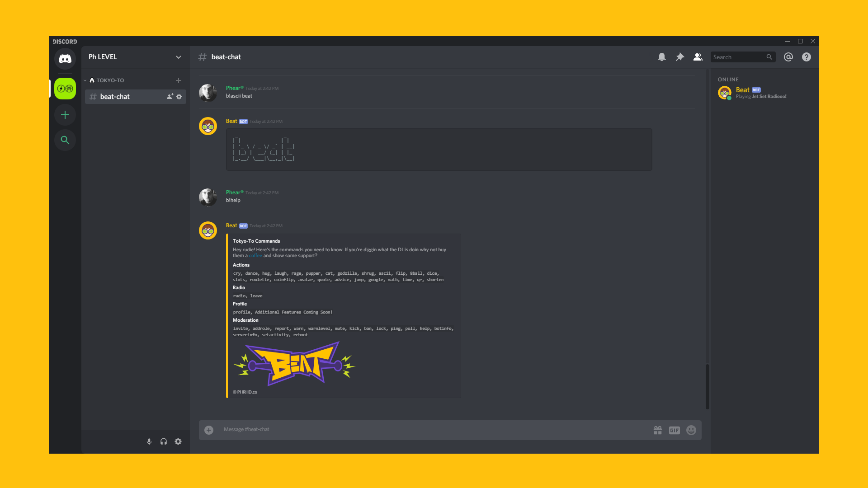
Task: Open GIF picker in message bar
Action: click(675, 430)
